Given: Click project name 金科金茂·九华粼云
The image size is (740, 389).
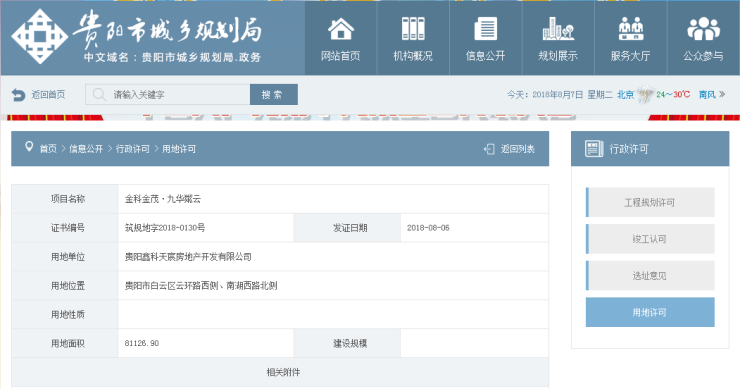Looking at the screenshot, I should pyautogui.click(x=163, y=199).
